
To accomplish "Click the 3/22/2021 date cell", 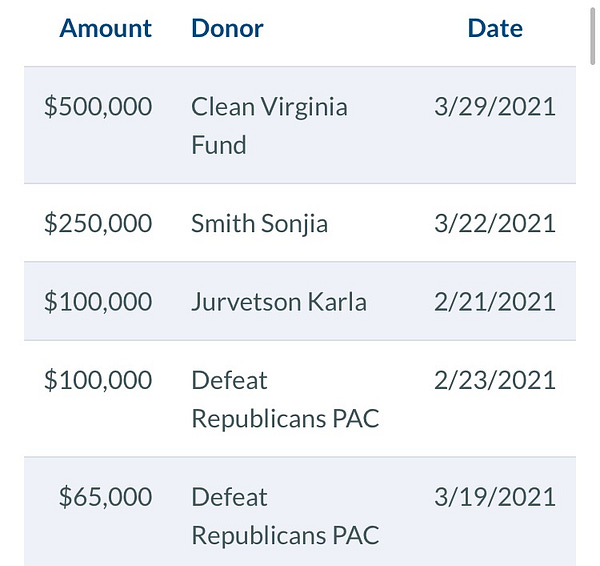I will click(495, 223).
